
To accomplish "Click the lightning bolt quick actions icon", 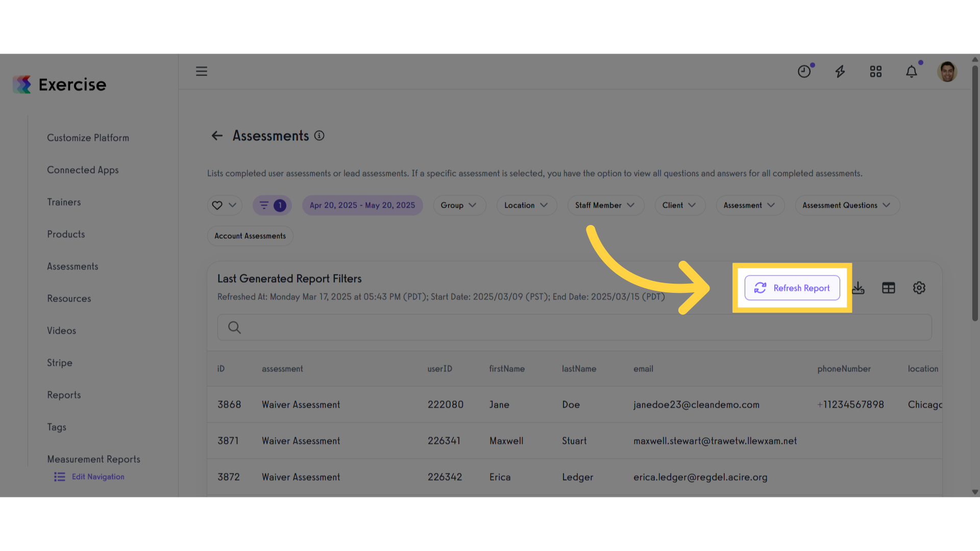I will pyautogui.click(x=840, y=71).
